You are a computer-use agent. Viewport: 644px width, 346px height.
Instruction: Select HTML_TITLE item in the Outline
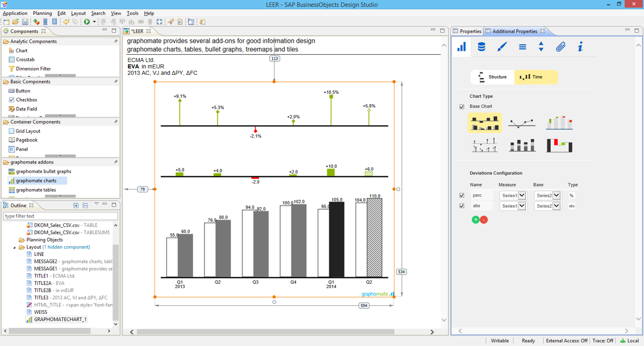click(x=70, y=305)
